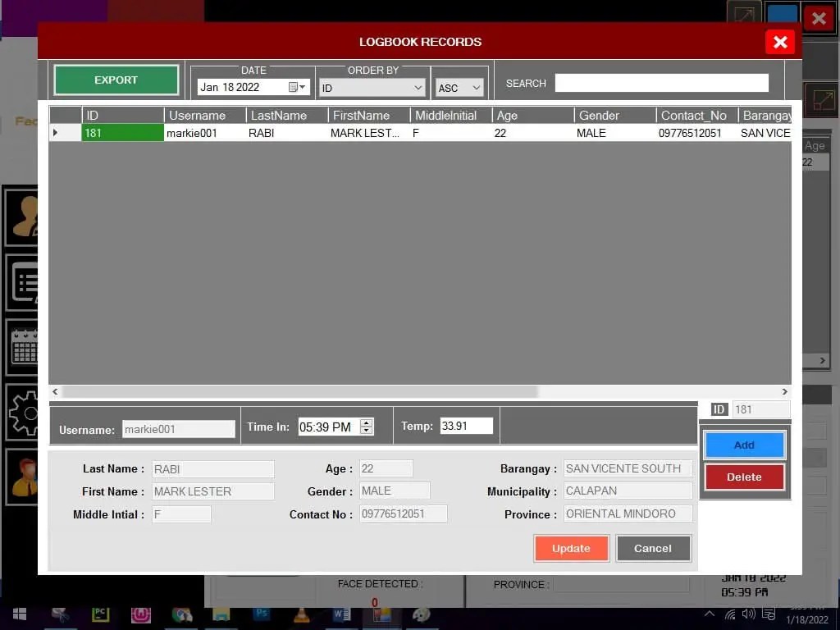Click the Last Name field RABI
The height and width of the screenshot is (630, 840).
point(213,468)
